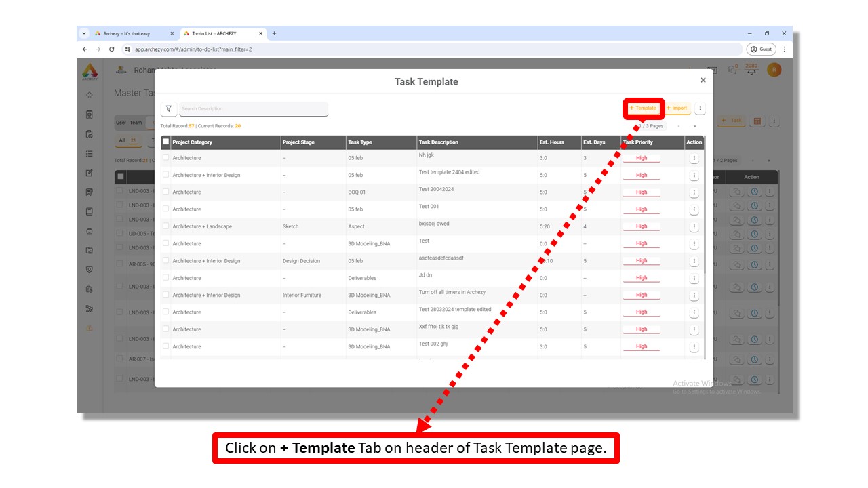The height and width of the screenshot is (488, 868).
Task: Open the Chrome three-dot menu
Action: [785, 49]
